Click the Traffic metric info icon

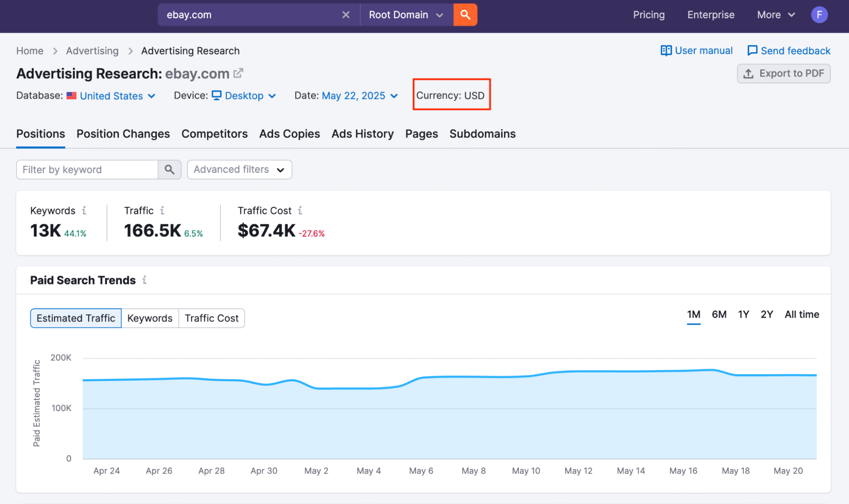tap(162, 210)
